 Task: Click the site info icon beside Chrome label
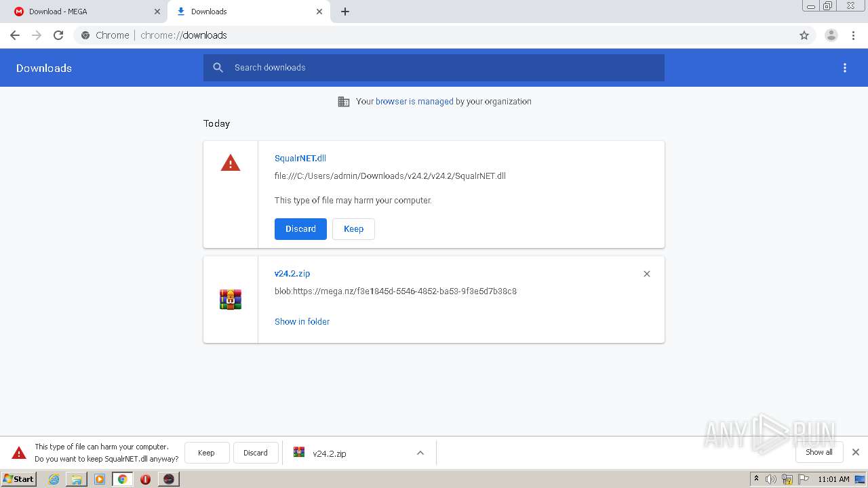pyautogui.click(x=85, y=35)
